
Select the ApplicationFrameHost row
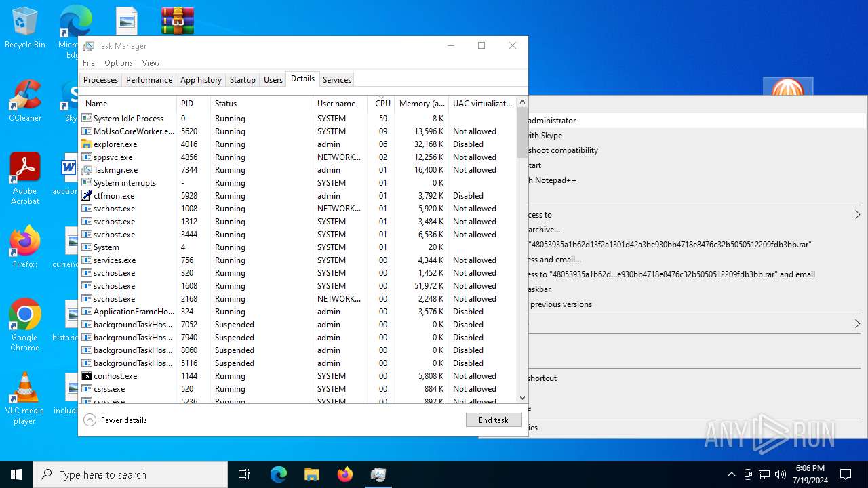tap(298, 312)
